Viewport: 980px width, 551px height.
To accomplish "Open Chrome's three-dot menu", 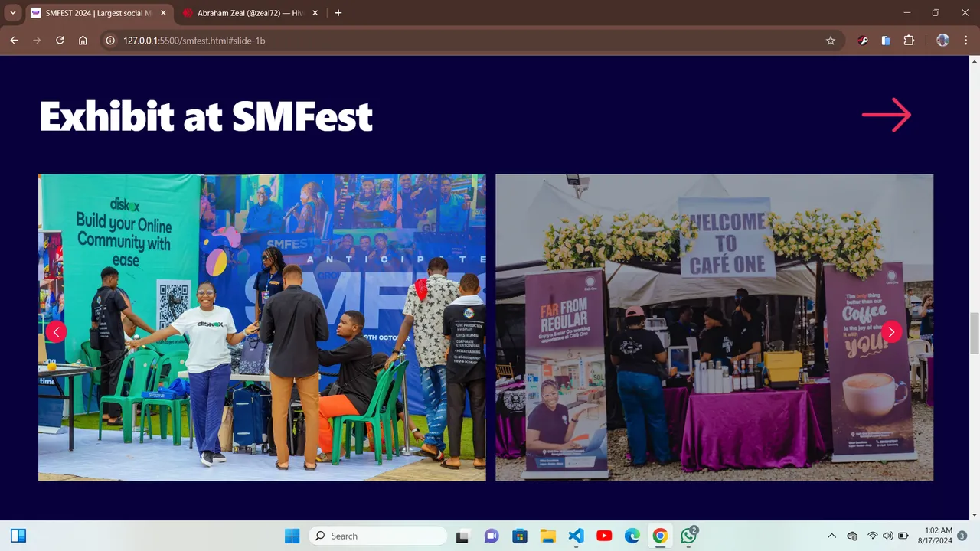I will click(x=965, y=41).
